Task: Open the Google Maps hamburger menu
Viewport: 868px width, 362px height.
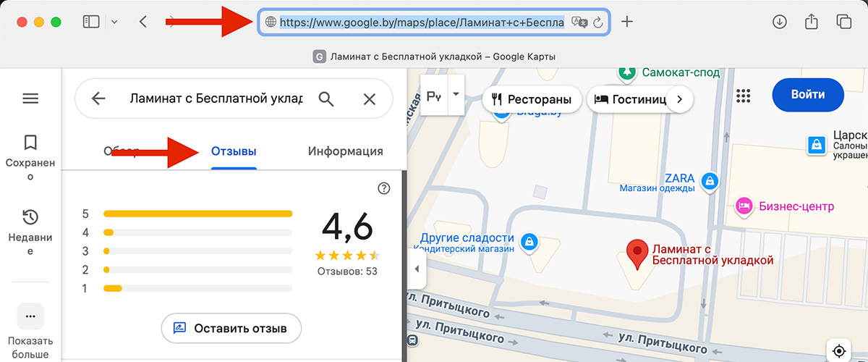Action: (x=30, y=98)
